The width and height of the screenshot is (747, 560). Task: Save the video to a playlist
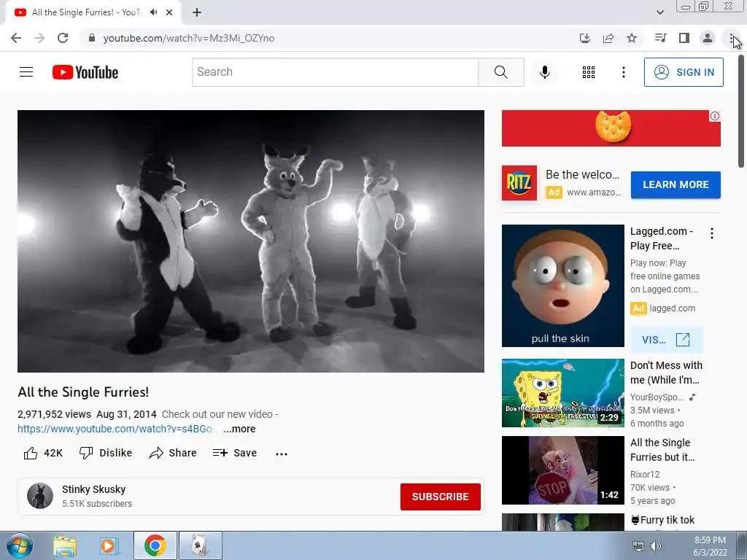pyautogui.click(x=235, y=453)
